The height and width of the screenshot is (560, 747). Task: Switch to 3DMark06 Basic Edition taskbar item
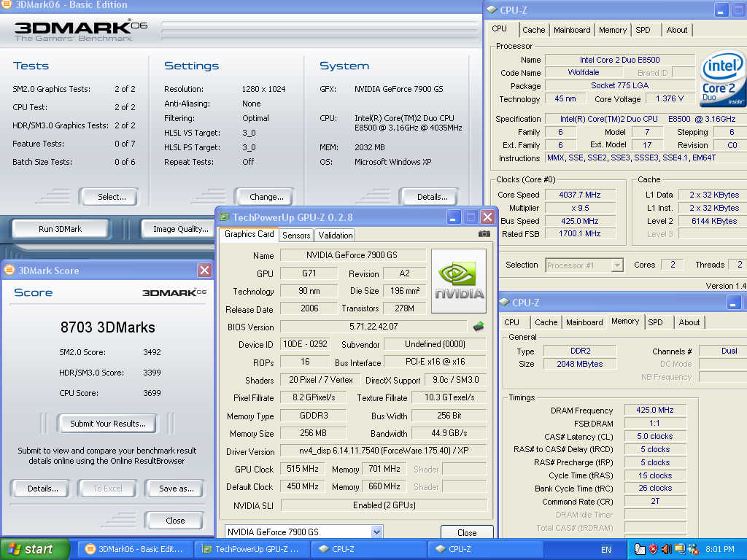(x=135, y=549)
